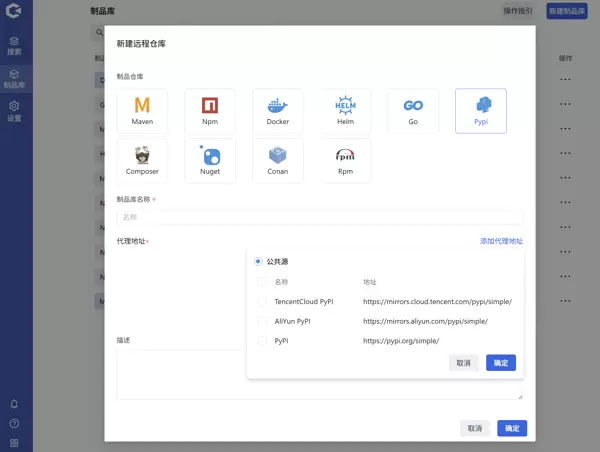Choose the Conan repository tile

coord(277,161)
